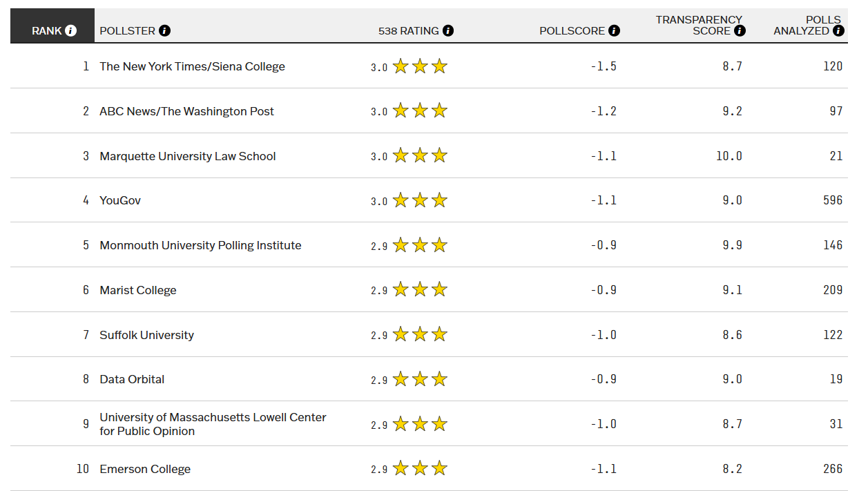Sort by the POLLSTER column header
The image size is (868, 491).
tap(128, 30)
